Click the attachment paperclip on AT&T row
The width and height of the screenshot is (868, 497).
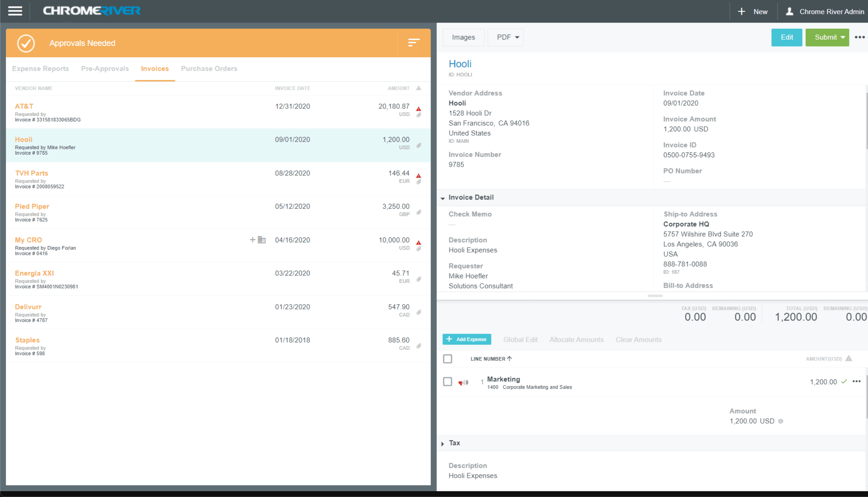419,115
